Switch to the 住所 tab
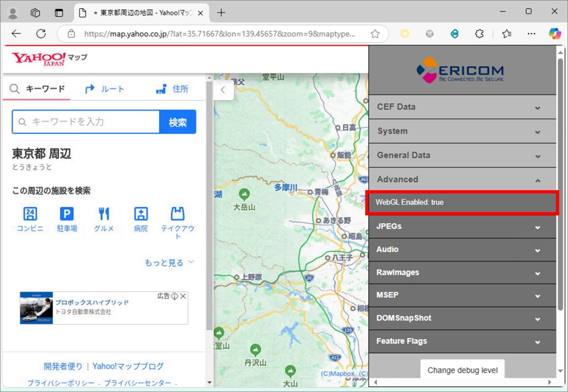The image size is (568, 392). (172, 89)
